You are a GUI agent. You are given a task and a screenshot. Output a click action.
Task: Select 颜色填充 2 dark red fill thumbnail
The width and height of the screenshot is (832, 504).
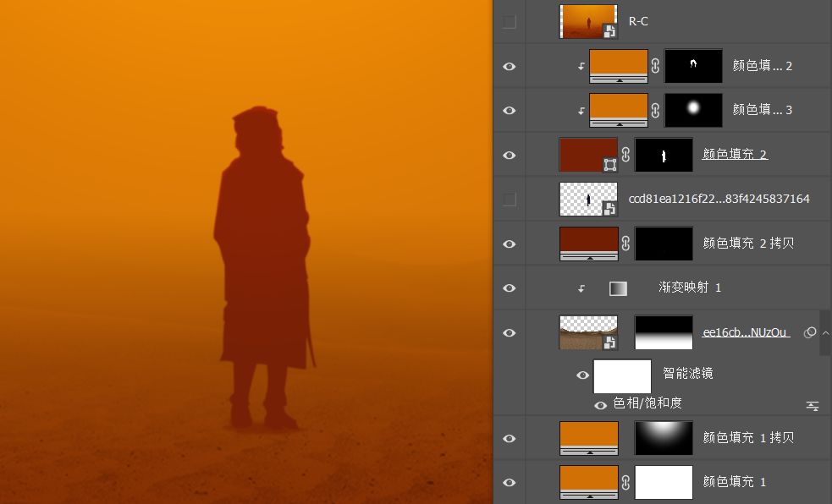coord(588,155)
